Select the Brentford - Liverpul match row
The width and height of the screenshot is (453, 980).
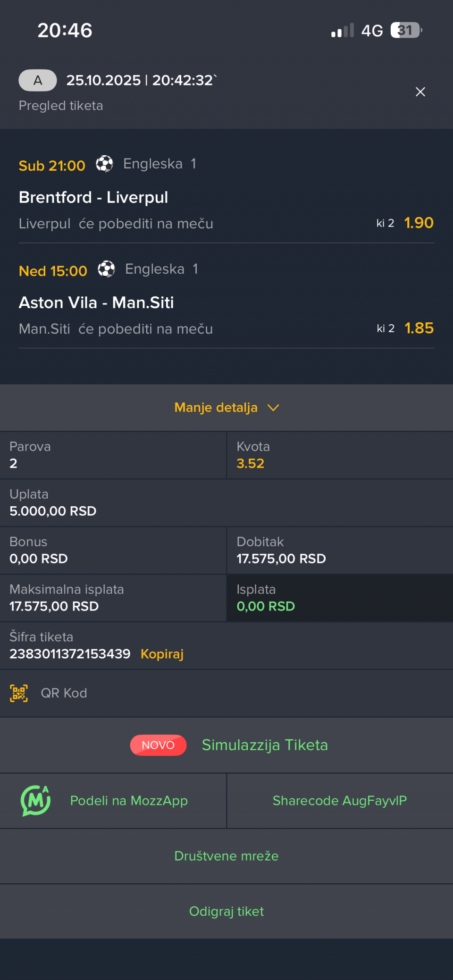tap(93, 197)
